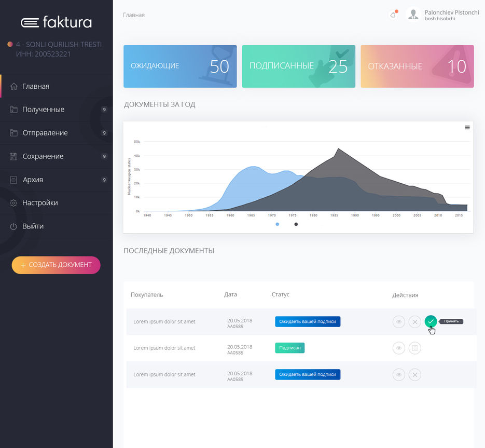Click the Выйти logout item

click(33, 226)
